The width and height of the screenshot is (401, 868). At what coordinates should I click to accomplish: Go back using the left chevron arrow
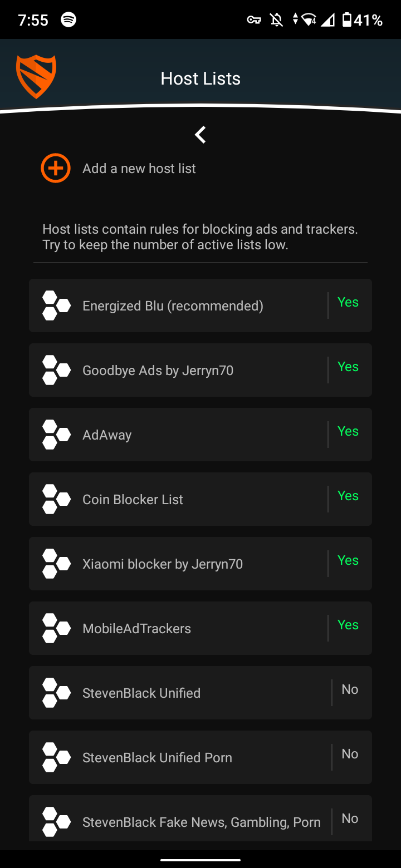pos(200,134)
